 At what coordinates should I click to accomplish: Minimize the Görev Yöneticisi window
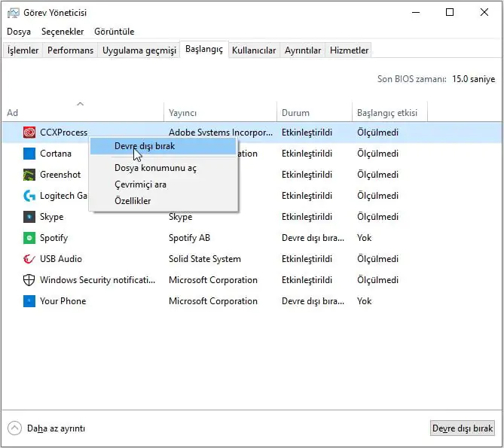tap(416, 13)
